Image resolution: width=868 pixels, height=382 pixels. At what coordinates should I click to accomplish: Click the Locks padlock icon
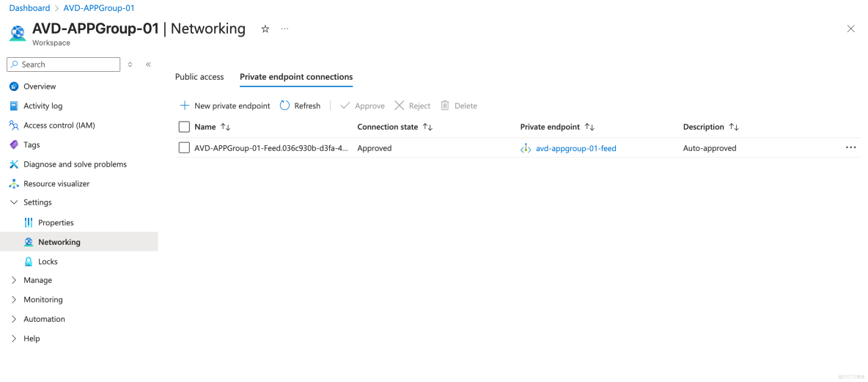[x=29, y=261]
